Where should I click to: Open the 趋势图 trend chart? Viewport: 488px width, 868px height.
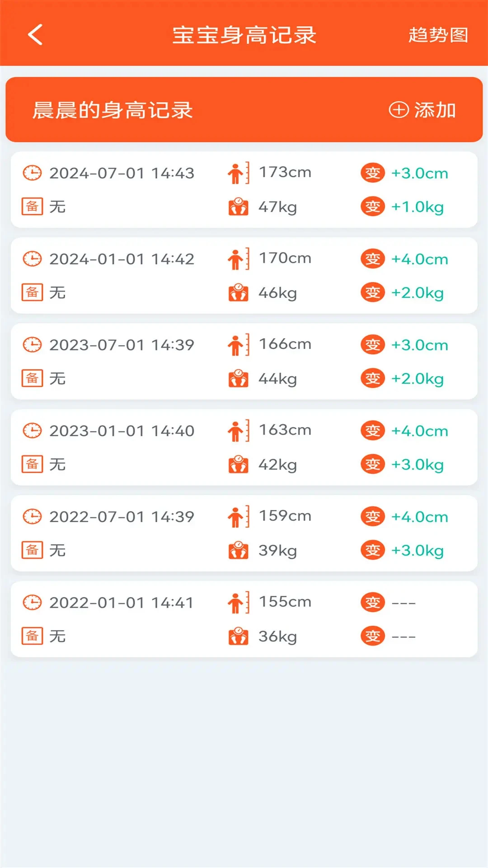point(438,35)
